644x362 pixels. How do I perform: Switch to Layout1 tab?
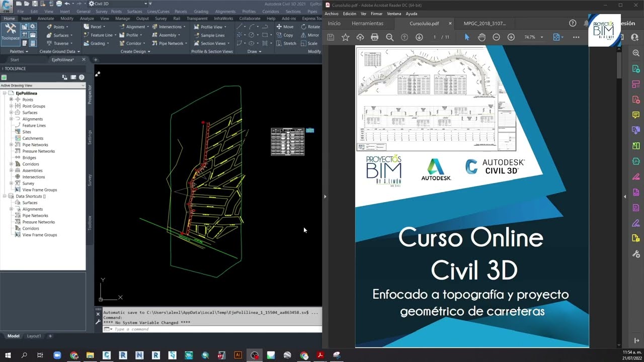tap(34, 336)
